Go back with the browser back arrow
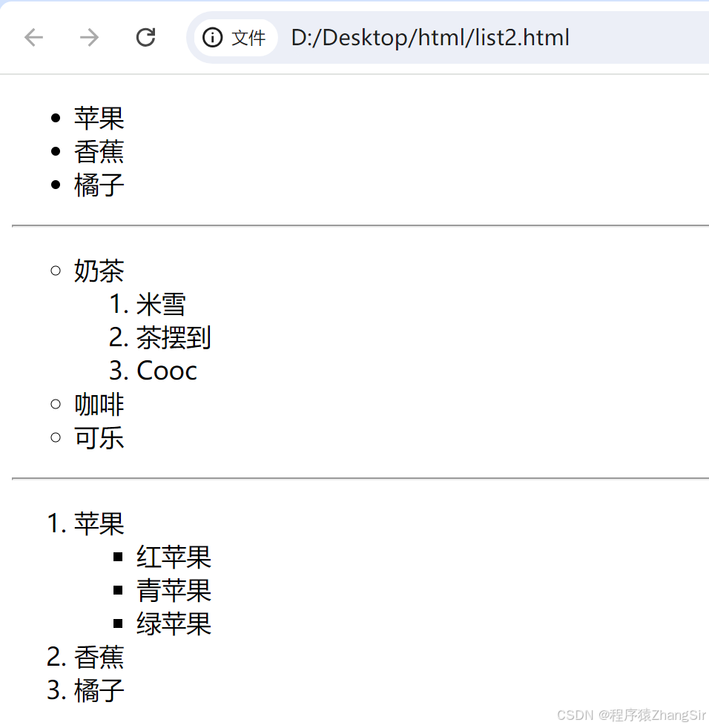 pos(33,38)
